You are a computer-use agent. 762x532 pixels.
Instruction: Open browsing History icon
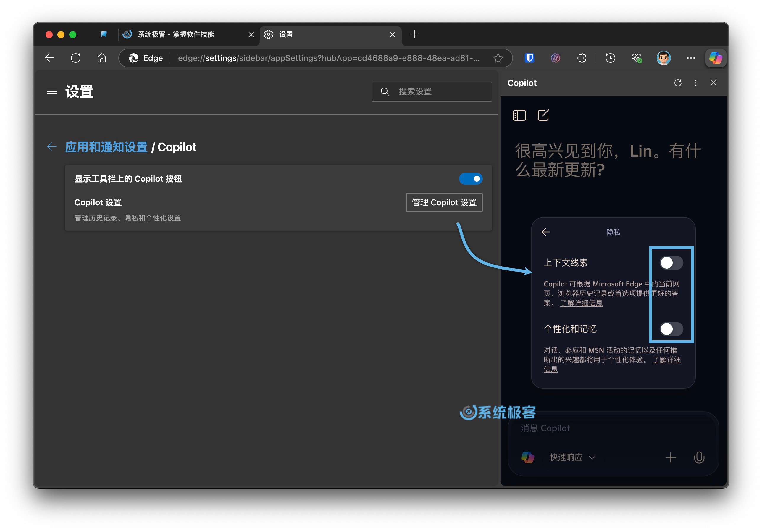pyautogui.click(x=610, y=58)
